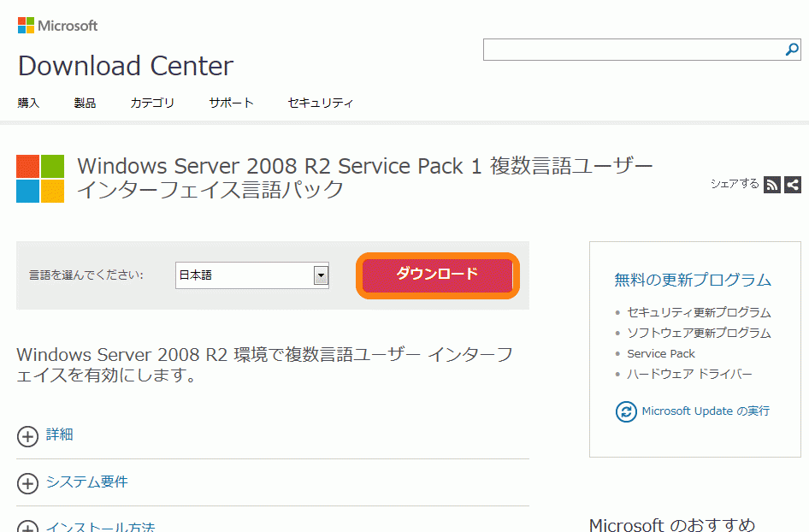This screenshot has width=809, height=532.
Task: Click the Download Center title
Action: click(x=126, y=66)
